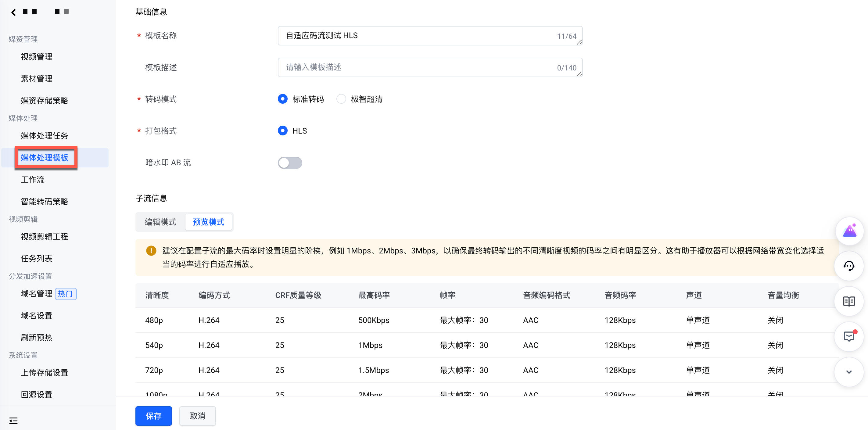Click the 取消 button

197,416
